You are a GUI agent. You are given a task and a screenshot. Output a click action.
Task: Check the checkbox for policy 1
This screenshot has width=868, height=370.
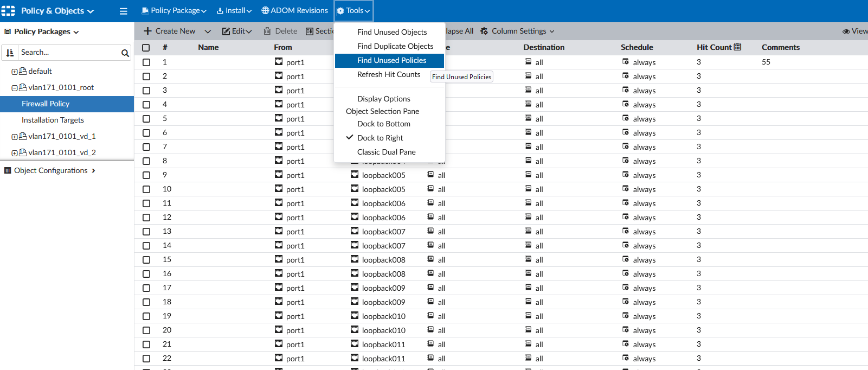pyautogui.click(x=146, y=62)
